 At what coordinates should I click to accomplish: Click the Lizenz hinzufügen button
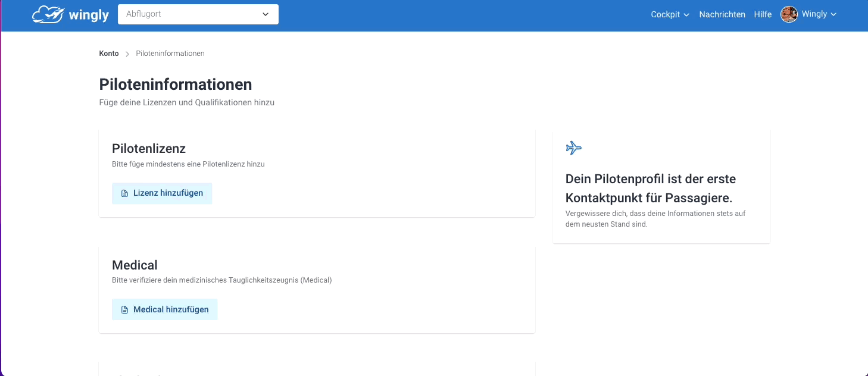162,193
